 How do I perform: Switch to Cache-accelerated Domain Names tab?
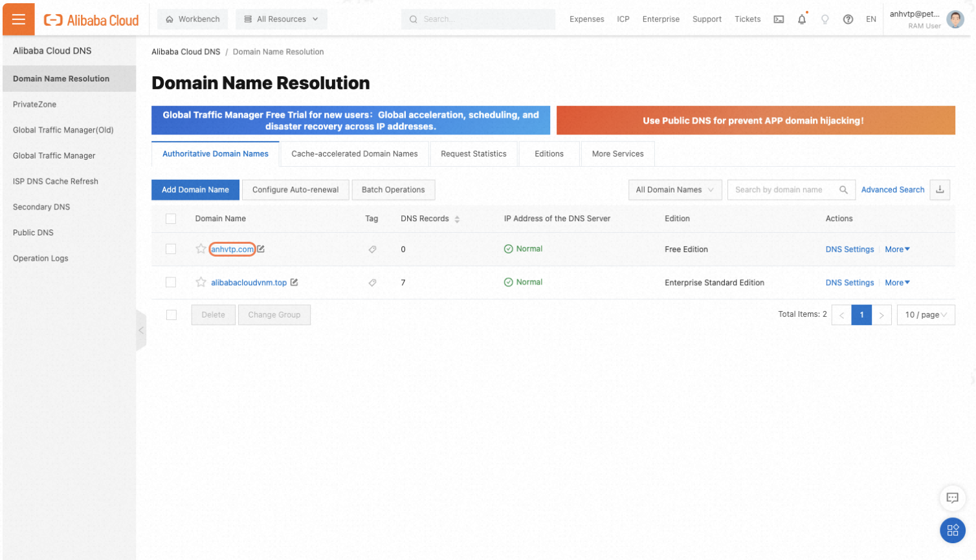click(x=355, y=154)
